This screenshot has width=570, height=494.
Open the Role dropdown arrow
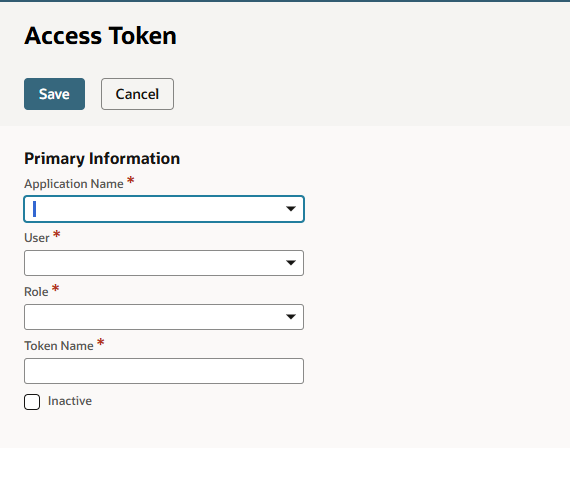coord(290,317)
